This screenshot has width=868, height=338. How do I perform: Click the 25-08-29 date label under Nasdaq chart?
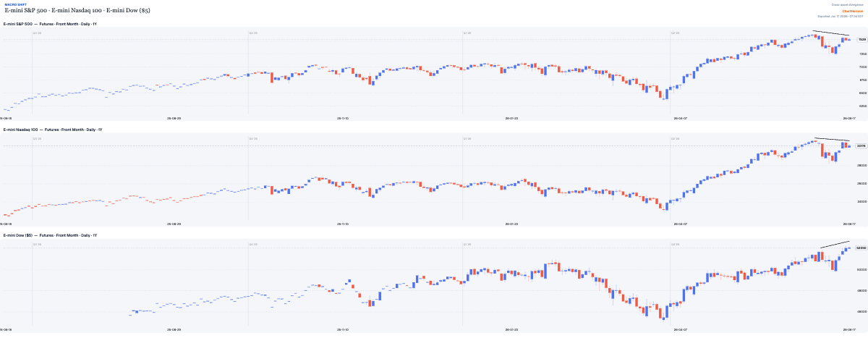pos(174,224)
